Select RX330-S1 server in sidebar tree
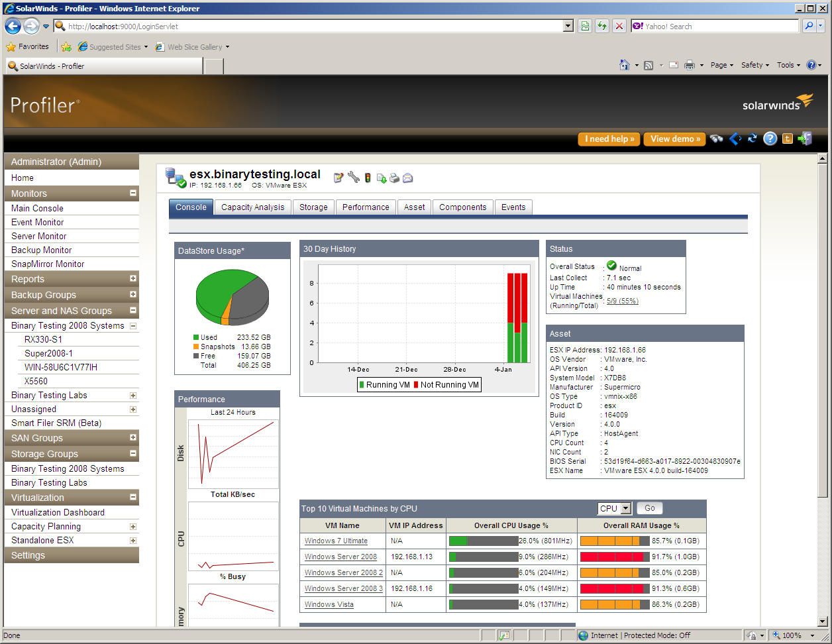 pos(44,339)
